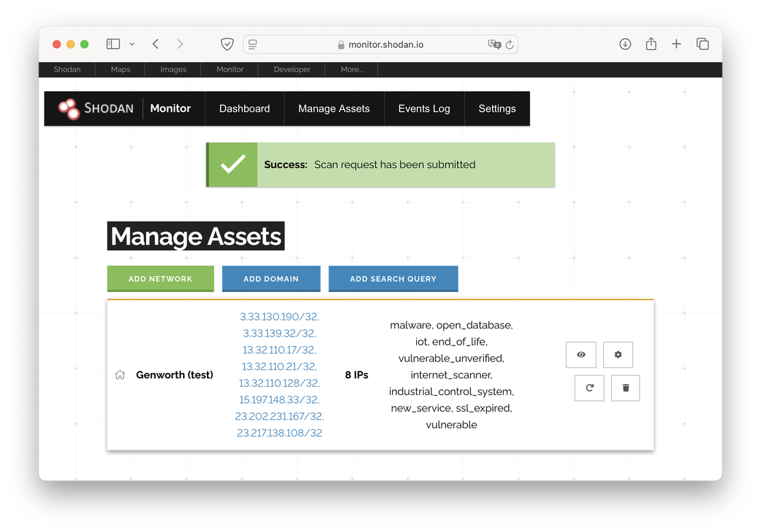Open tab overview via stacked squares icon
Image resolution: width=761 pixels, height=532 pixels.
703,43
